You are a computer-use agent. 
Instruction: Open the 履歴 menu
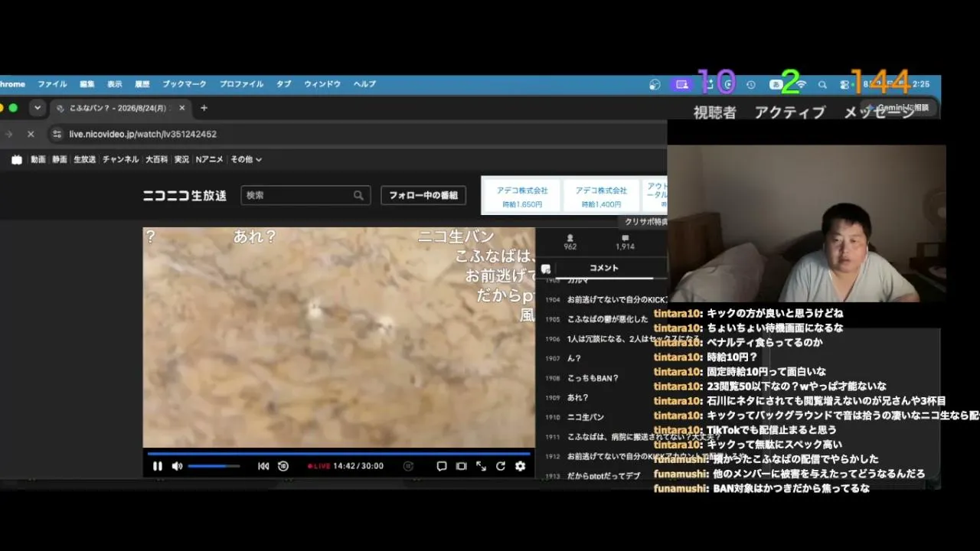point(142,84)
